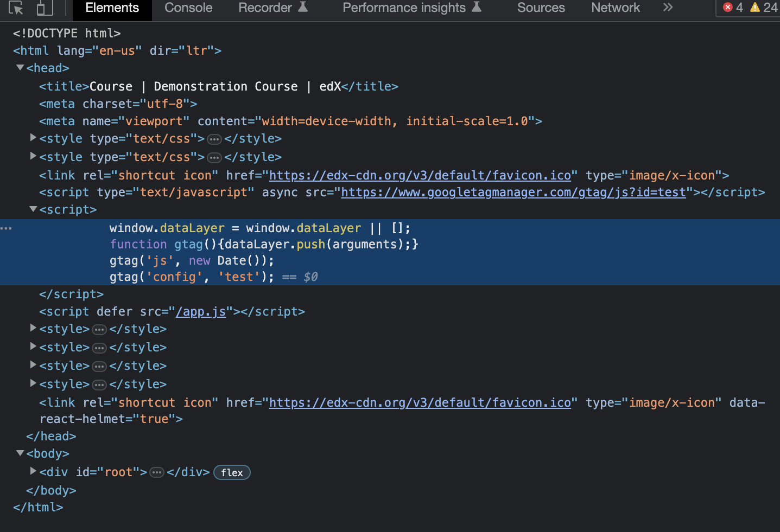
Task: Click the more tabs chevron icon
Action: click(668, 8)
